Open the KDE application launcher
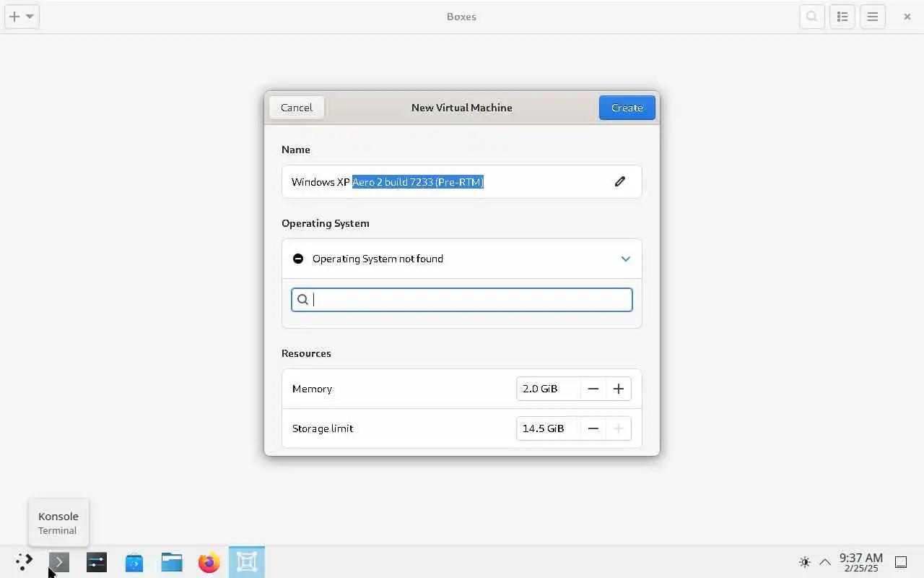 24,562
